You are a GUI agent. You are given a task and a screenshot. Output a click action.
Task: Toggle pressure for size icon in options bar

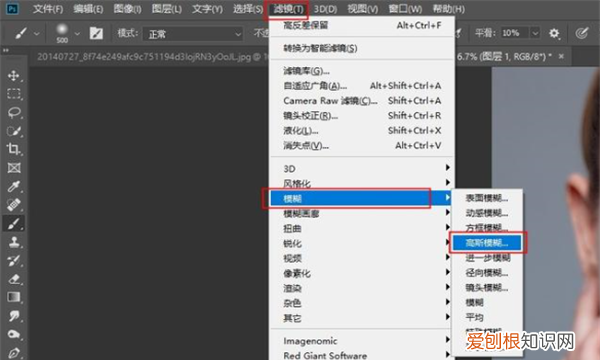[x=582, y=34]
